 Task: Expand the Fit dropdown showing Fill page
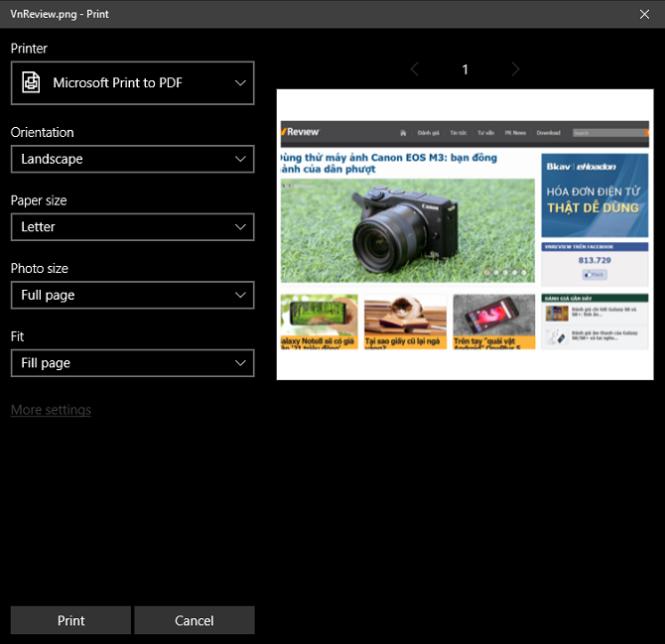tap(132, 363)
